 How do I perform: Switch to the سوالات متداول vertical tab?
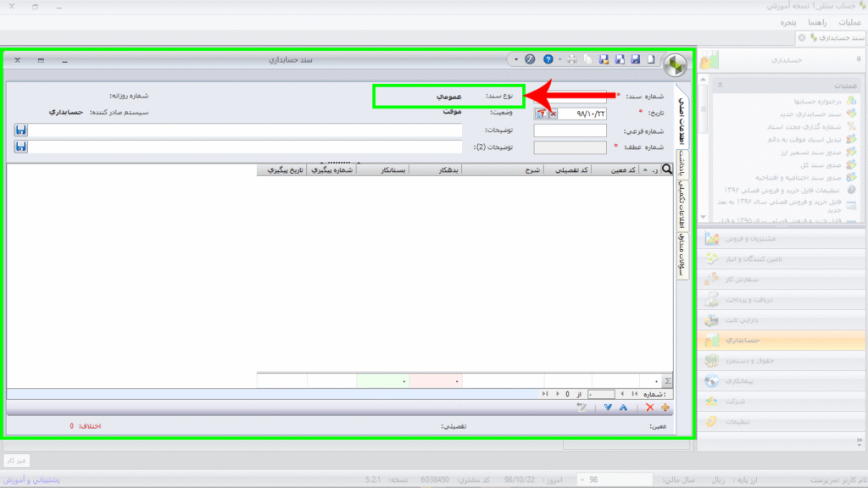click(x=682, y=254)
